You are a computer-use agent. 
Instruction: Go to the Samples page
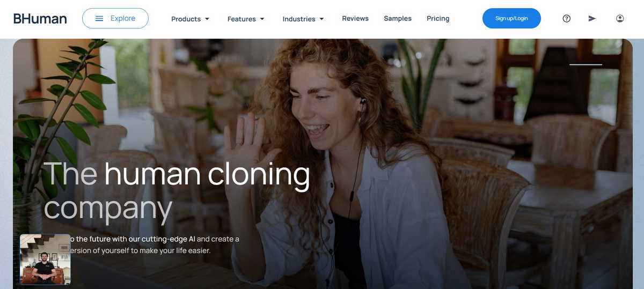(x=398, y=18)
